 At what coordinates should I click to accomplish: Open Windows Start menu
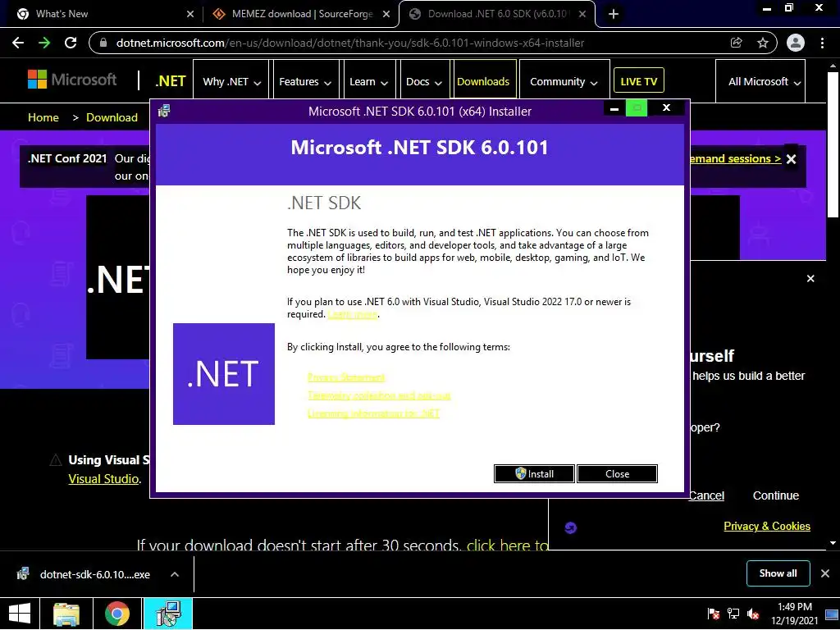pyautogui.click(x=20, y=614)
